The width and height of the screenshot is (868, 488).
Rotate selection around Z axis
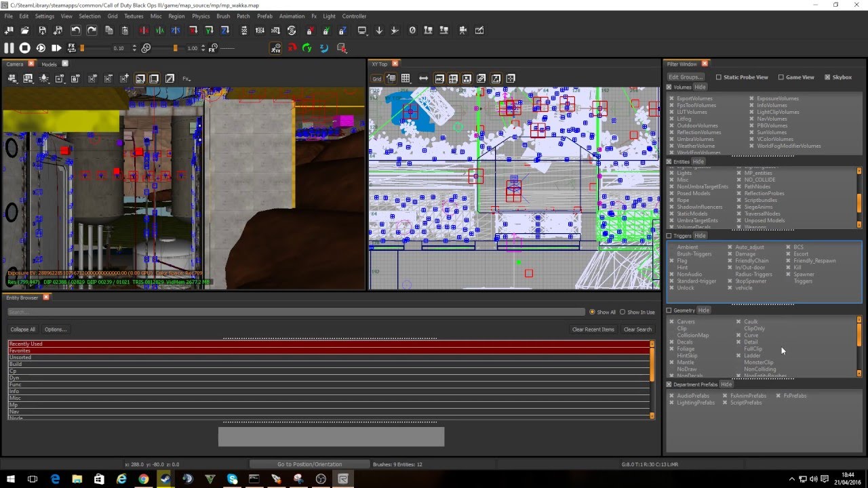[225, 30]
